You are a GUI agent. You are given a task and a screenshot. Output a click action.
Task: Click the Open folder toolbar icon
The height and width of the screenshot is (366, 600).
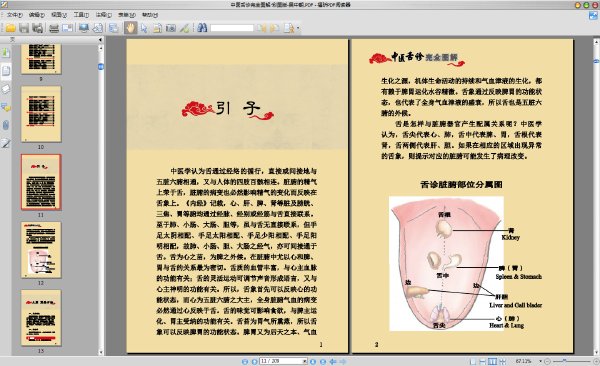tap(10, 28)
